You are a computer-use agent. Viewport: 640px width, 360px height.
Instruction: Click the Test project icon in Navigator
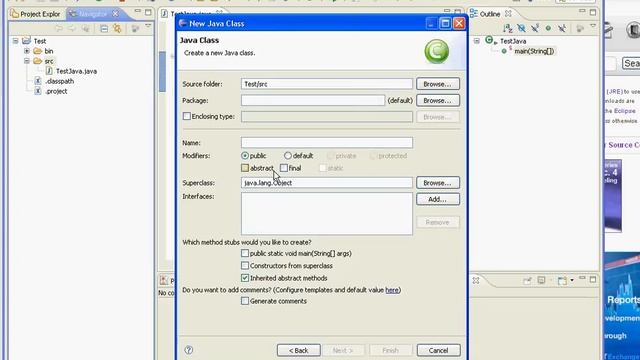pos(27,40)
